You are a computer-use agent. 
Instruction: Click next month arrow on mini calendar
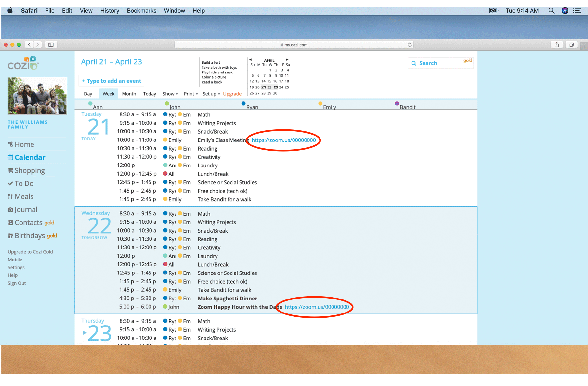click(x=287, y=60)
